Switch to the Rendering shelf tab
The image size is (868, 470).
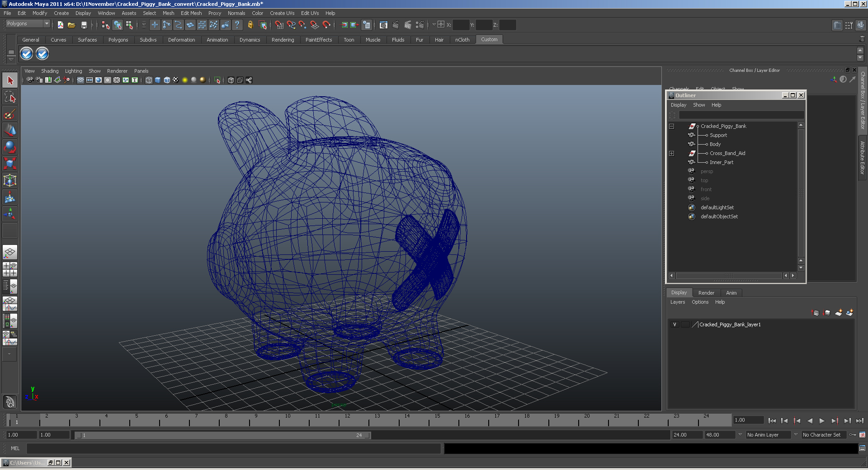pos(283,40)
